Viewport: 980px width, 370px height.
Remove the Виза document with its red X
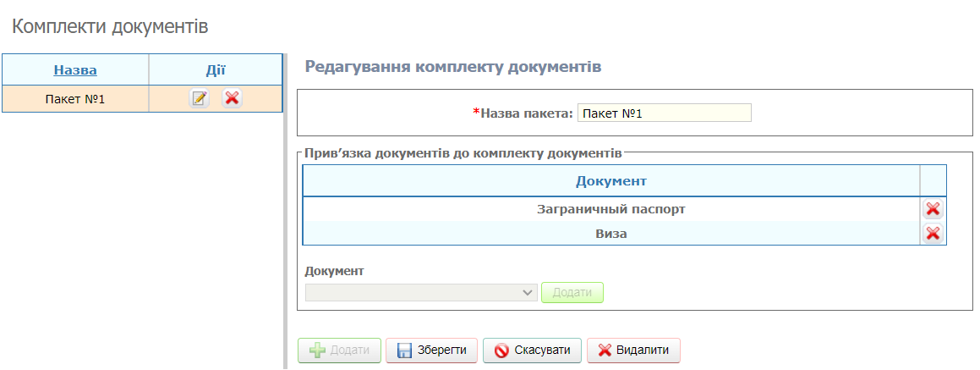(933, 234)
